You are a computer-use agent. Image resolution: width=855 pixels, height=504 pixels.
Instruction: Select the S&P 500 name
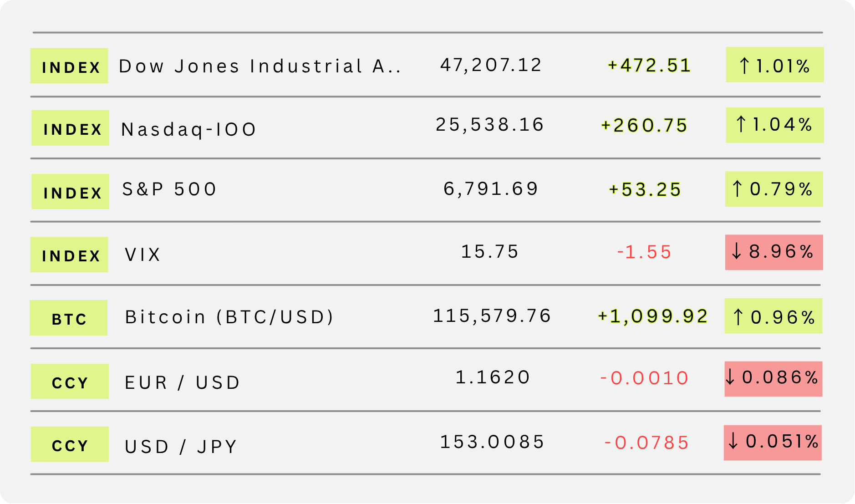click(169, 189)
